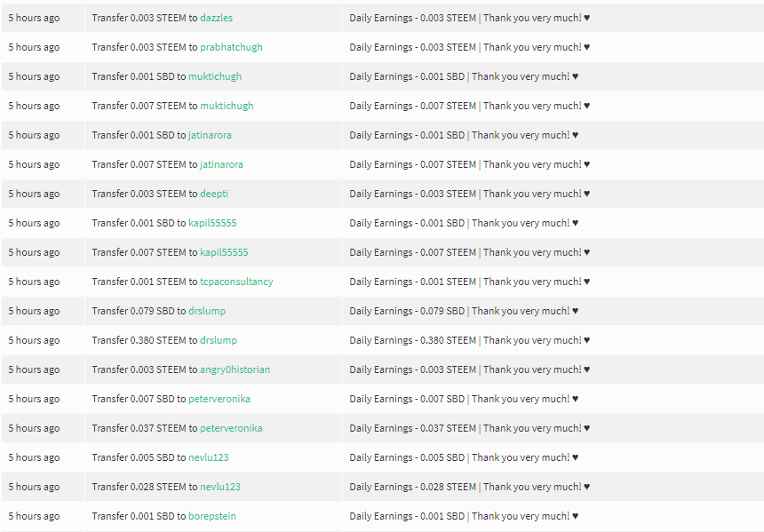This screenshot has height=532, width=764.
Task: Open the angry0historian account link
Action: [x=235, y=369]
